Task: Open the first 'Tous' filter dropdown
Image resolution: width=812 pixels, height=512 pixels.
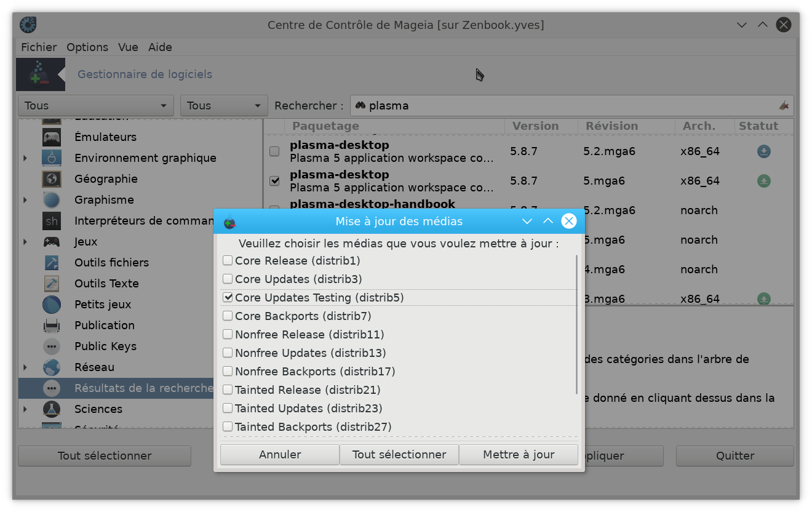Action: click(96, 105)
